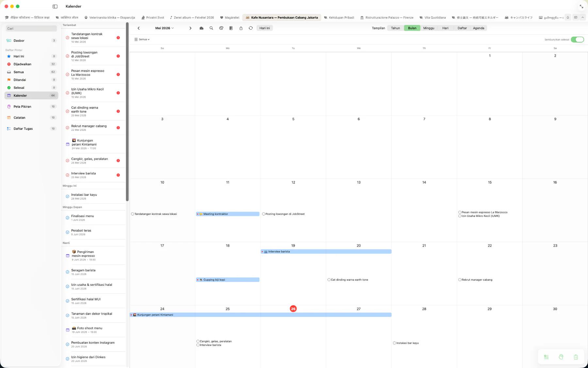Click the sync refresh icon
Viewport: 588px width, 368px height.
251,28
